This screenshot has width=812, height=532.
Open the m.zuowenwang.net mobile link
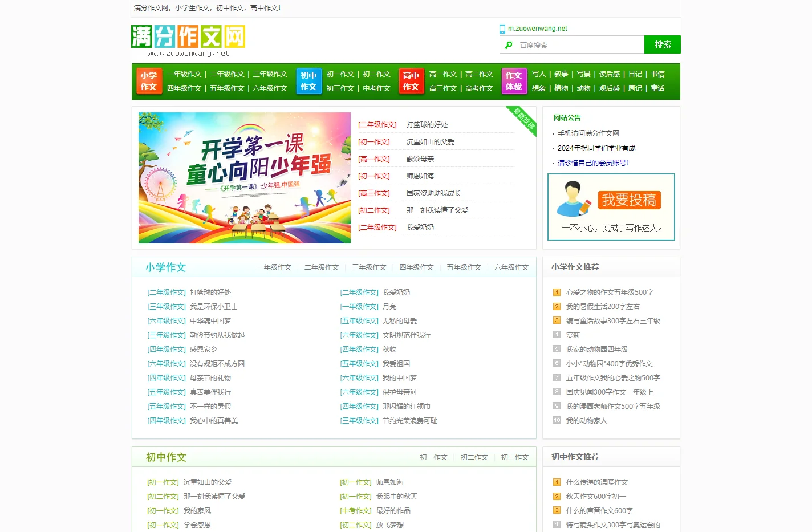[538, 29]
